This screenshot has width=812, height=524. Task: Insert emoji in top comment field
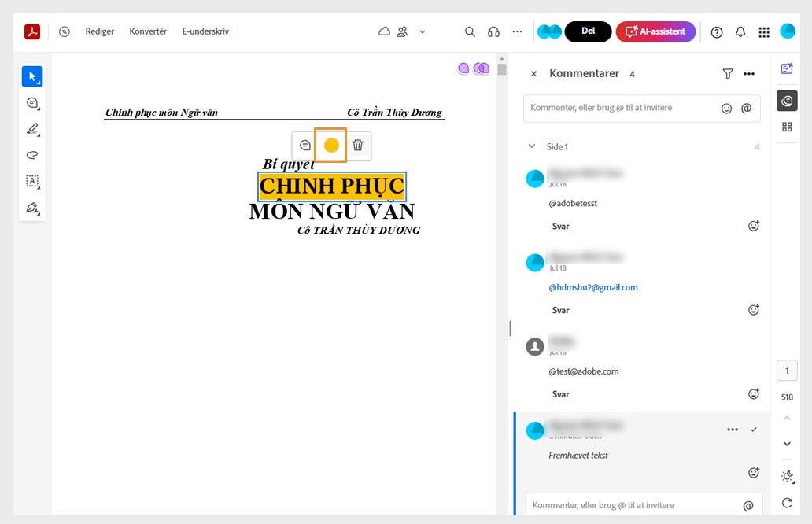pyautogui.click(x=726, y=109)
